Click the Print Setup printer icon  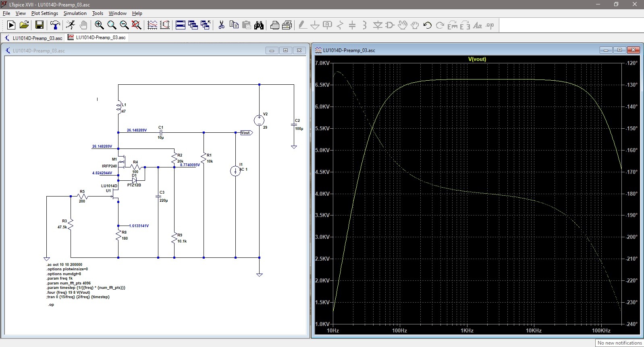[x=275, y=25]
